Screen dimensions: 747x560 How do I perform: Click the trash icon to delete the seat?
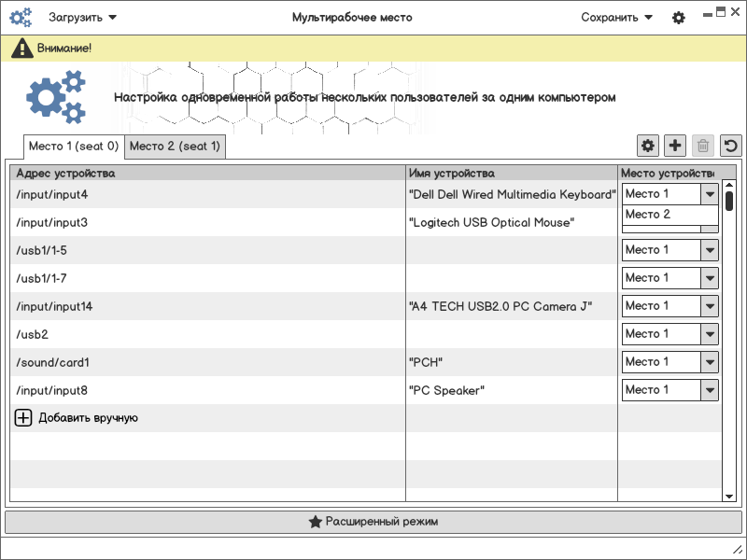click(x=703, y=146)
